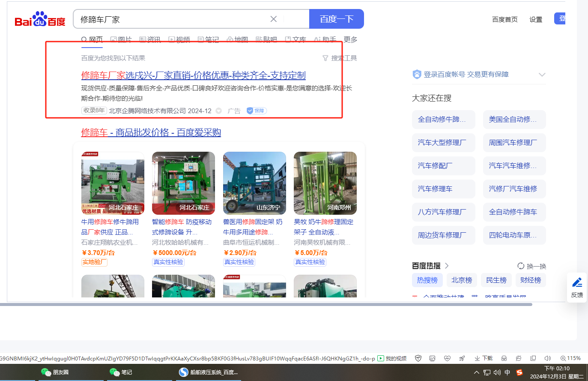
Task: Click the 汽车修配厂 related search
Action: 444,166
